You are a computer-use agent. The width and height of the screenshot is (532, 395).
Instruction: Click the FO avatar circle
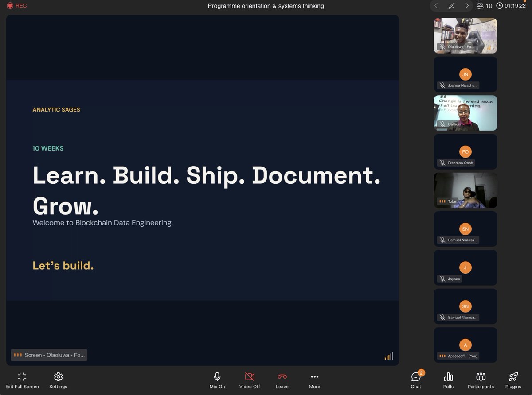465,151
